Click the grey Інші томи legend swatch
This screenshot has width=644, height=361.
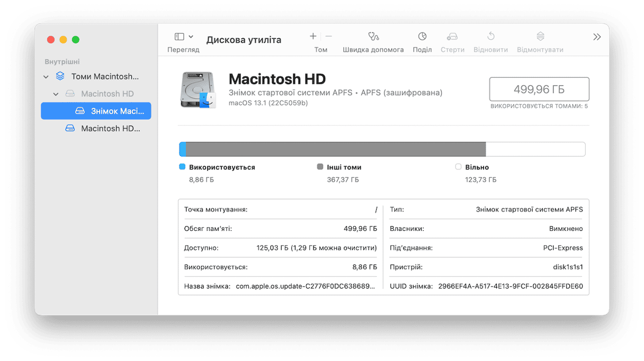320,167
